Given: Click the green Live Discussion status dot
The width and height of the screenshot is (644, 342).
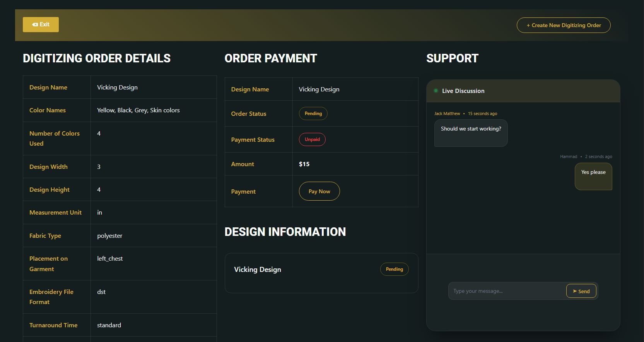Looking at the screenshot, I should (x=436, y=91).
